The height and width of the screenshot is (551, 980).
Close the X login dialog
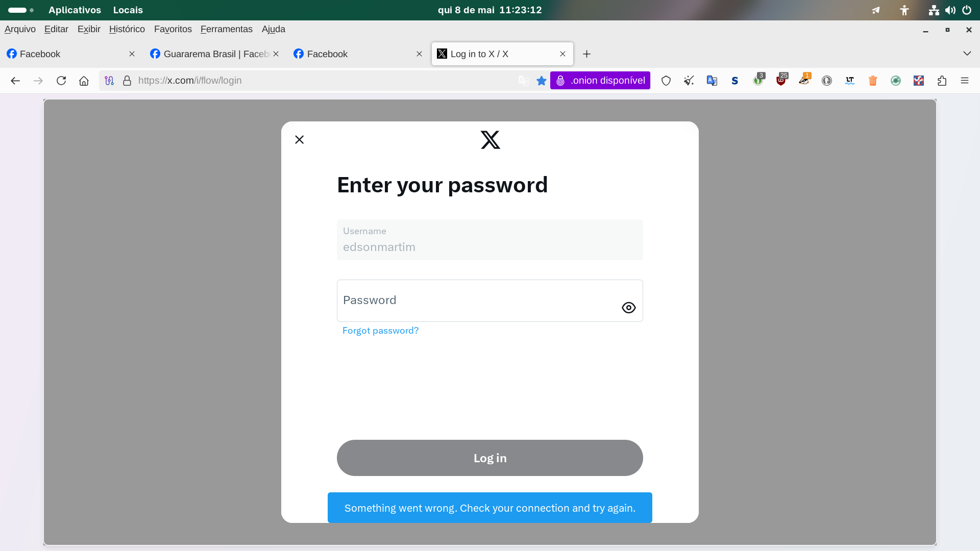[300, 140]
